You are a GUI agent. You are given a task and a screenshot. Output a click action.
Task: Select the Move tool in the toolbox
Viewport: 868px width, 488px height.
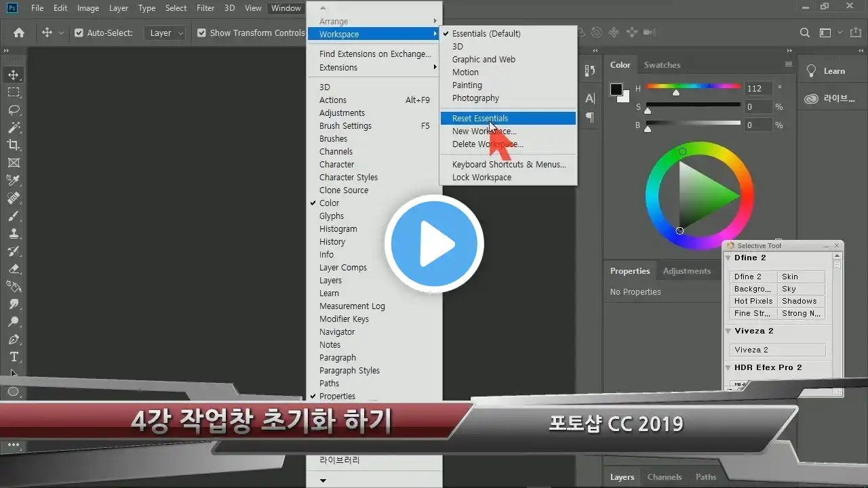click(14, 75)
